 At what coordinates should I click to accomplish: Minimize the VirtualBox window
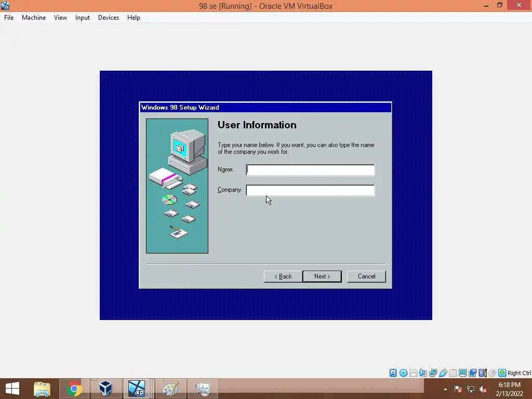click(x=486, y=5)
